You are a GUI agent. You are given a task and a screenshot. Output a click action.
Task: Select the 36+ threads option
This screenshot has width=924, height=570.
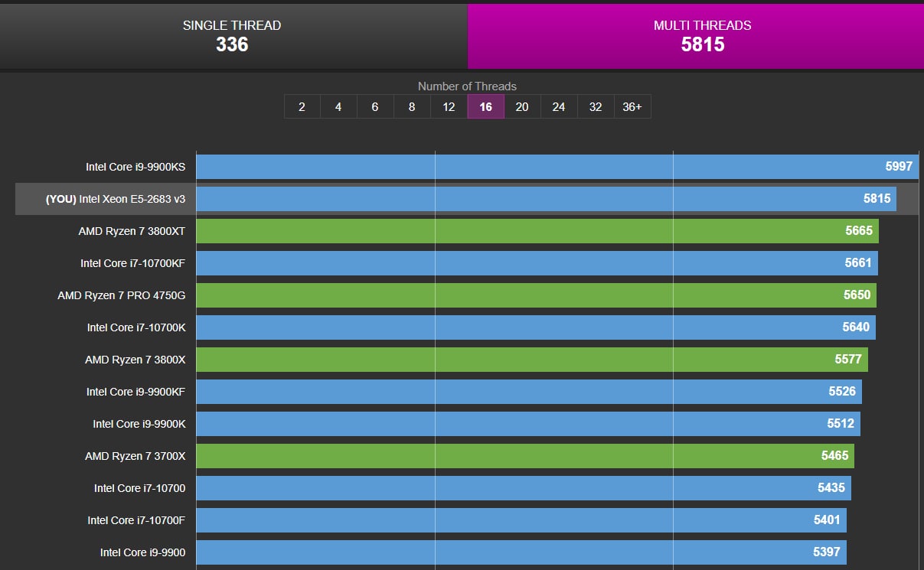[632, 106]
